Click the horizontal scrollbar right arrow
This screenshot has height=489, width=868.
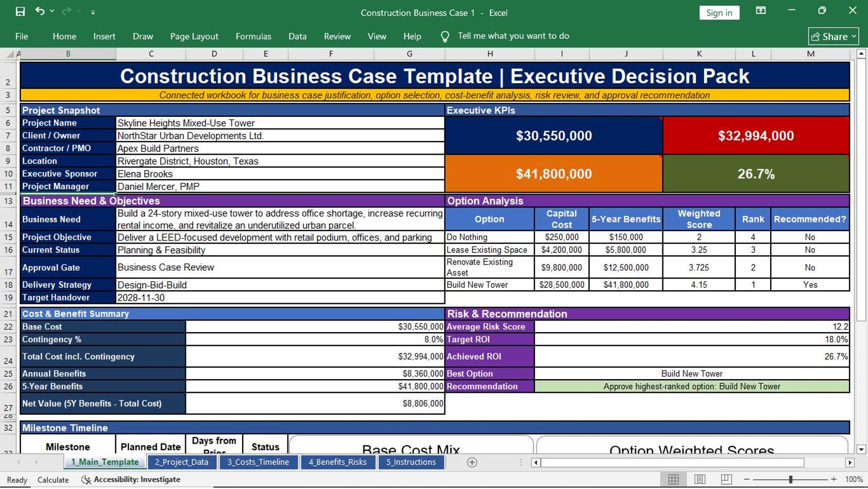coord(849,463)
